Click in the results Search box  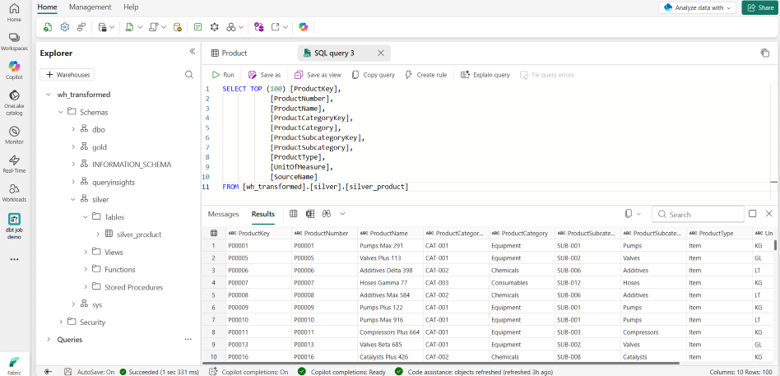698,214
